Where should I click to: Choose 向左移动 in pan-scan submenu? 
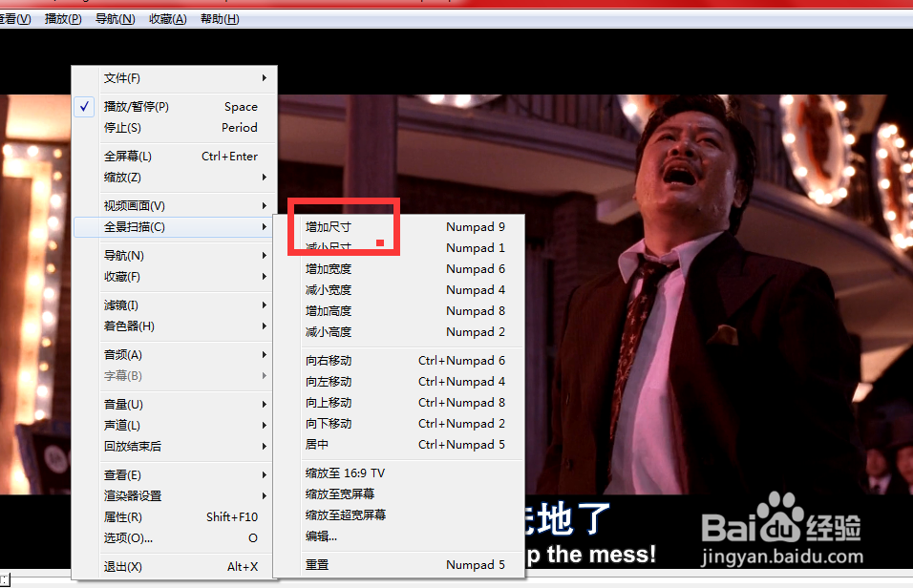coord(399,381)
